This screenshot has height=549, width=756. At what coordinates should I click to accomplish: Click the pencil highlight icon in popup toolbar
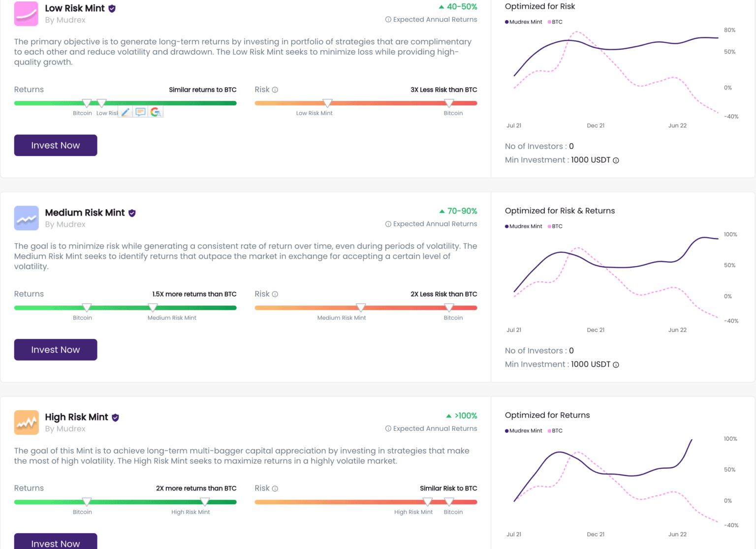(x=126, y=112)
